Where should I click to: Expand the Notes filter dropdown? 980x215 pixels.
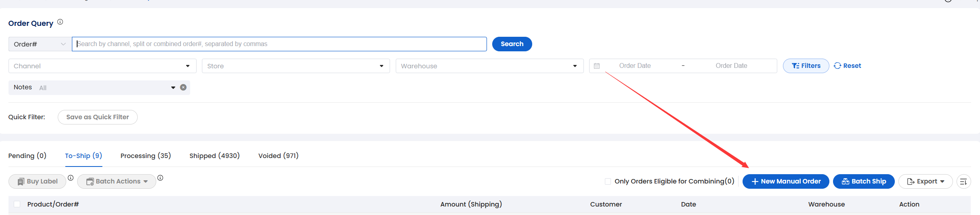(173, 88)
